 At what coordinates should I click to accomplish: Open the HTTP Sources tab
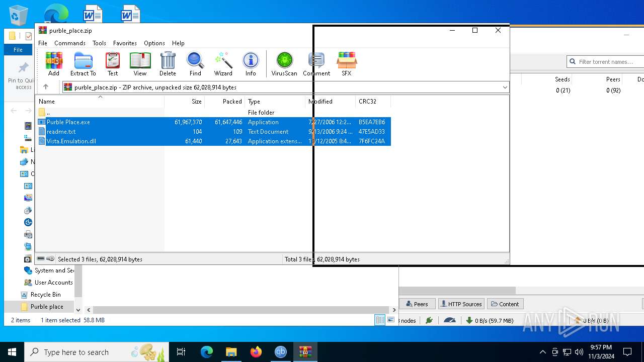(461, 304)
